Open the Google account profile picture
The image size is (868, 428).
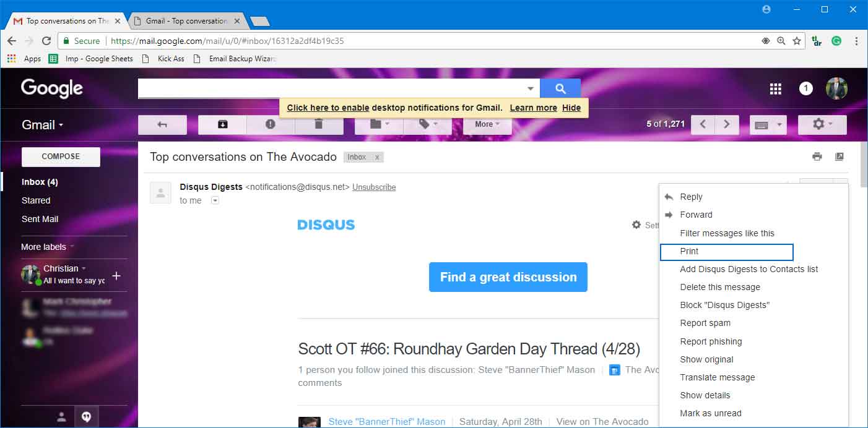pos(836,88)
